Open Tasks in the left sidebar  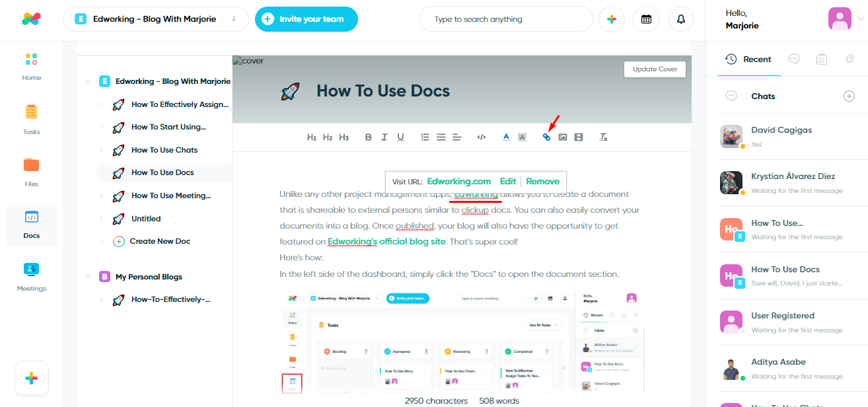point(31,120)
